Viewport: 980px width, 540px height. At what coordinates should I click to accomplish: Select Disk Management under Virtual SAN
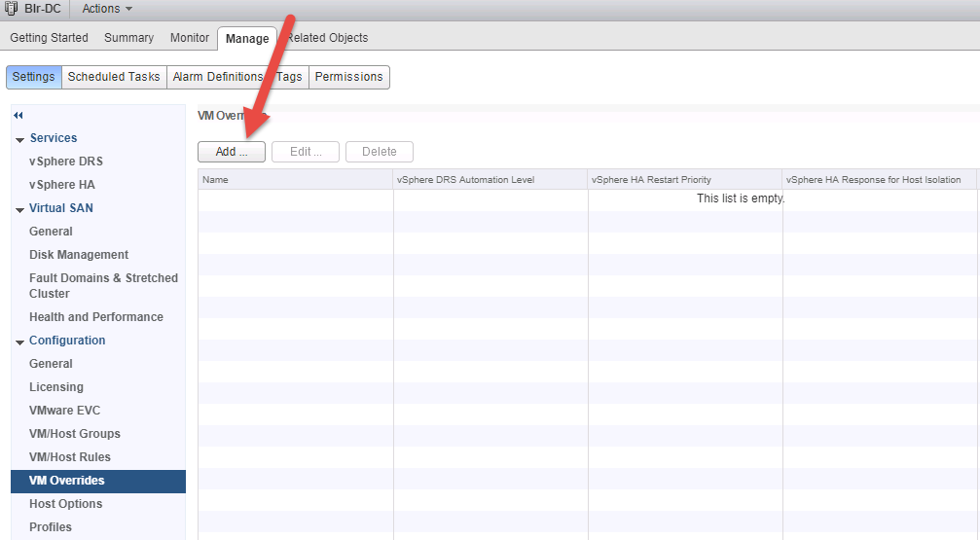click(x=79, y=255)
